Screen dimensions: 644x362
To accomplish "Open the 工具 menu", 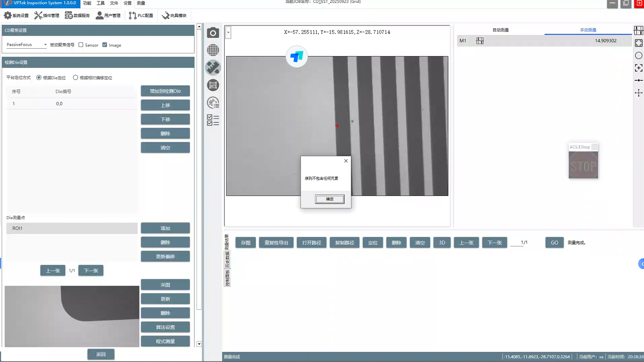I will point(100,3).
